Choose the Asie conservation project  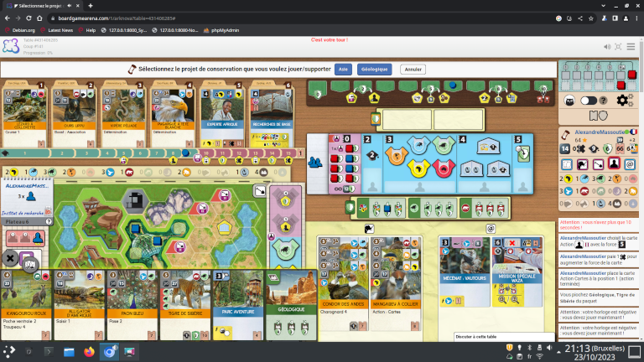click(x=343, y=70)
